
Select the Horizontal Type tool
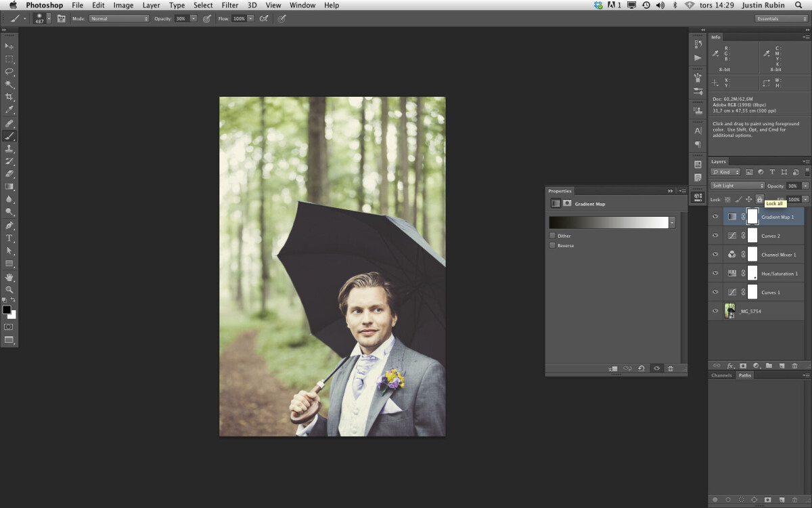9,238
